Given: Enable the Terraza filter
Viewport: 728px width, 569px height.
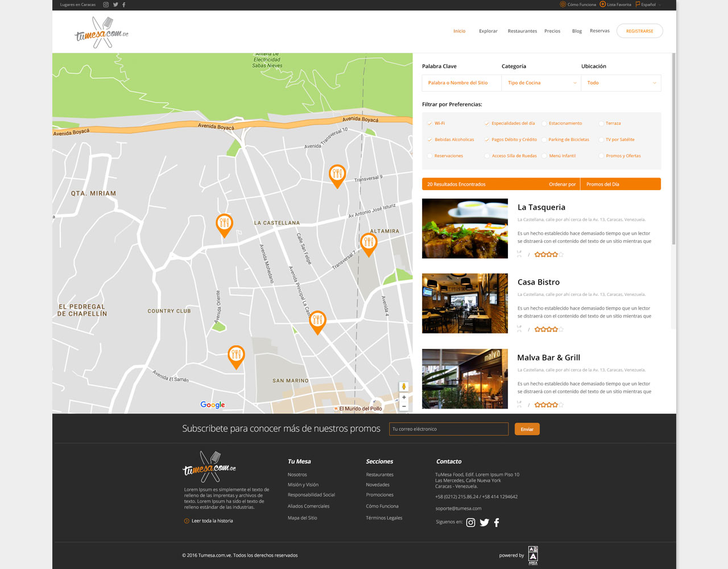Looking at the screenshot, I should (x=601, y=123).
